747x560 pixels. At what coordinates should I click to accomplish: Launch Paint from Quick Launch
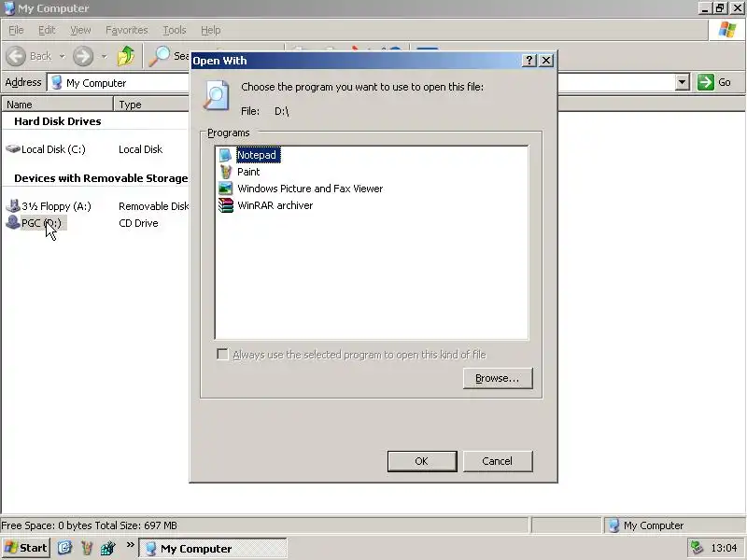tap(86, 548)
